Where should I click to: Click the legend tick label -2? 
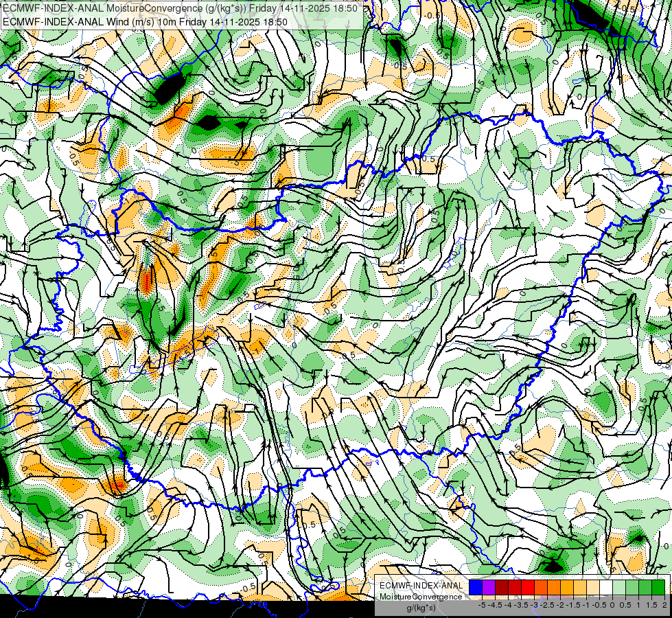560,605
